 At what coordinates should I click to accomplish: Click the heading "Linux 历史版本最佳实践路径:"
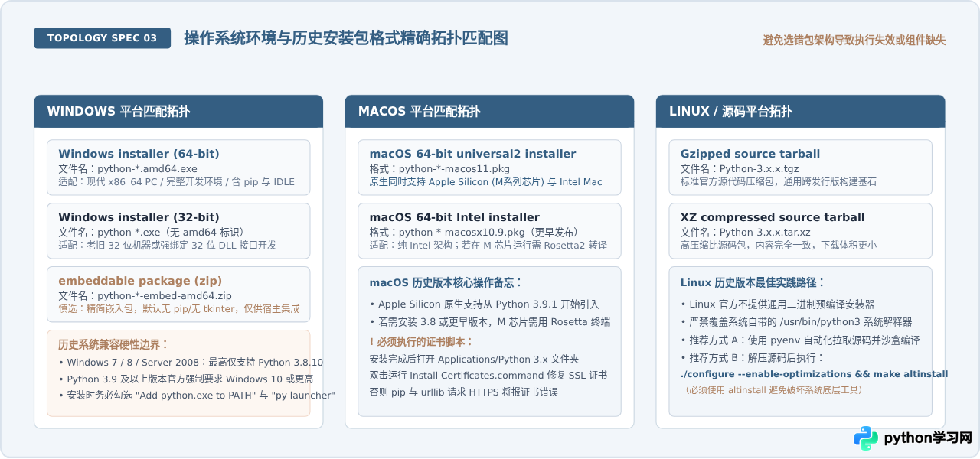[x=753, y=282]
